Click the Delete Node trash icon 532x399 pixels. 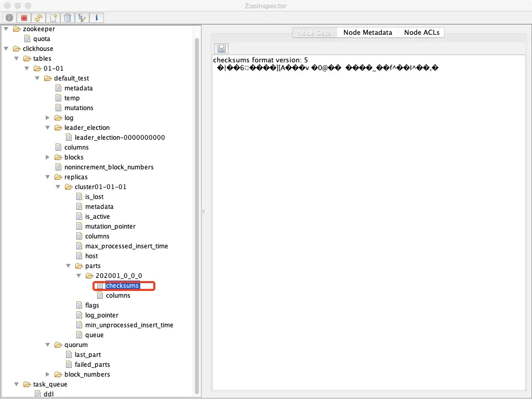click(x=68, y=18)
